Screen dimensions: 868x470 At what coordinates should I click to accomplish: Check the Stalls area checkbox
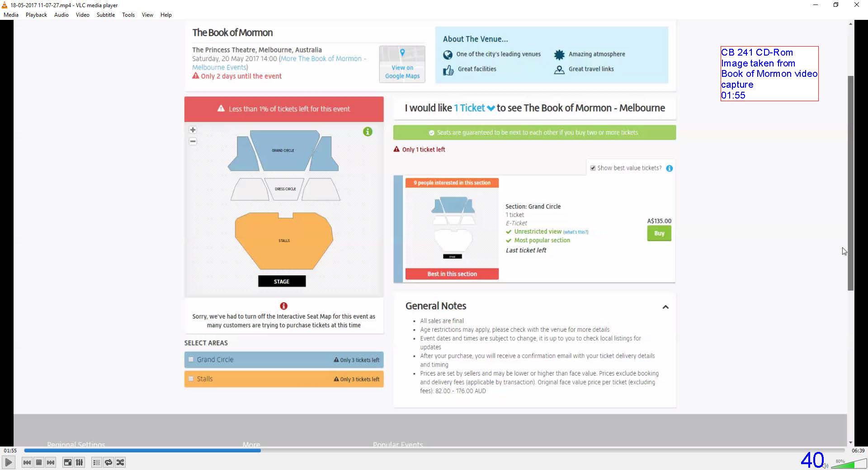coord(191,379)
